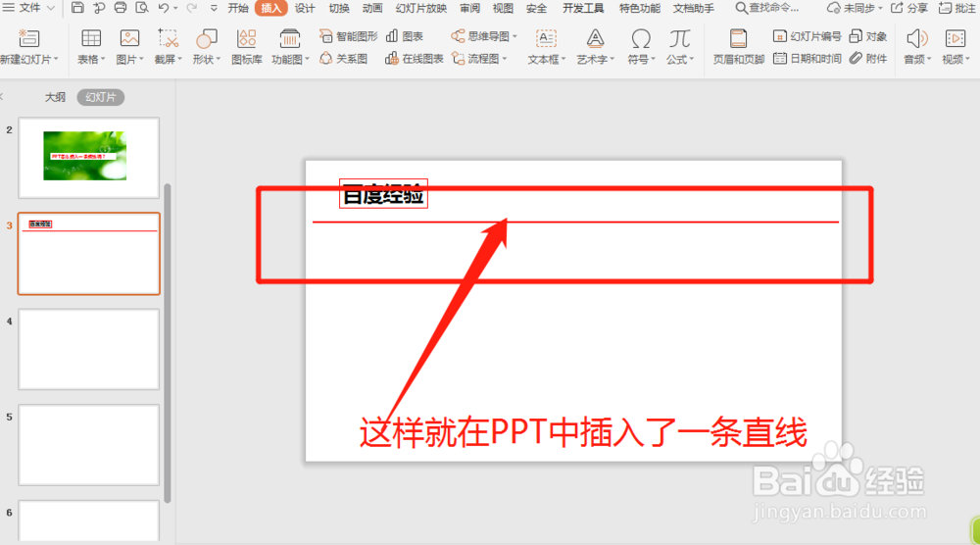Insert an Object (对象)
Viewport: 980px width, 545px height.
(x=868, y=36)
